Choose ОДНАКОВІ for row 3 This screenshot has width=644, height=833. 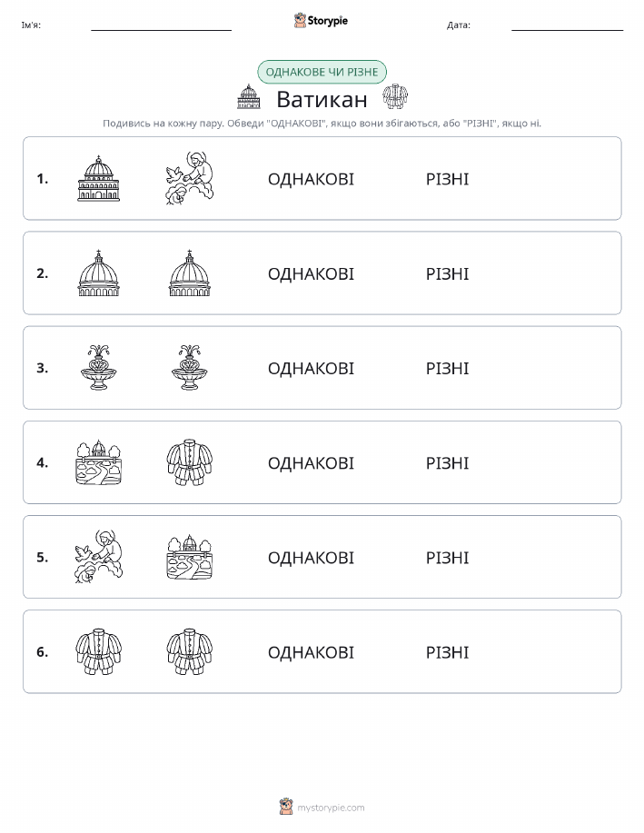[311, 368]
